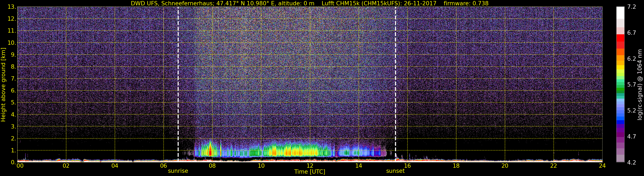Click the 08 hour tick label
Screen dimensions: 644x176
pos(212,166)
